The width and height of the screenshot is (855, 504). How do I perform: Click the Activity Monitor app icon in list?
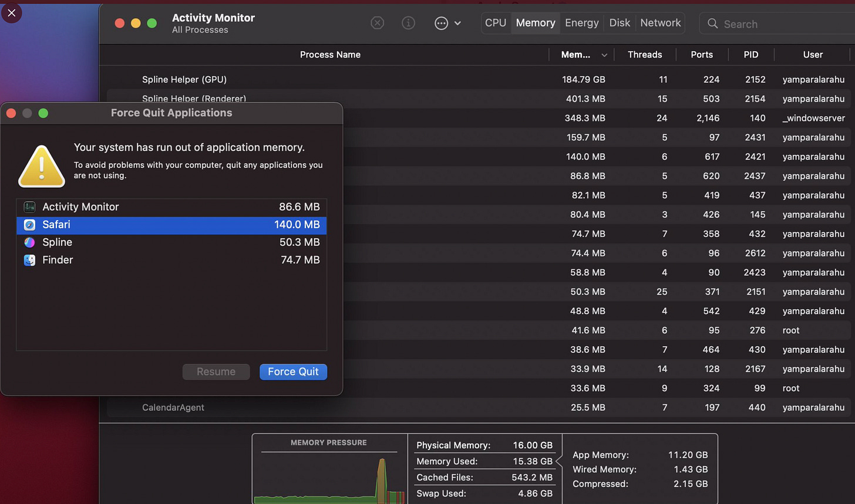29,207
